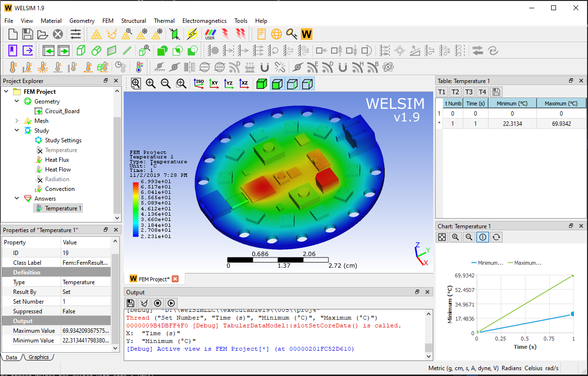Screen dimensions: 588x376
Task: Collapse the Geometry tree node
Action: pyautogui.click(x=17, y=101)
